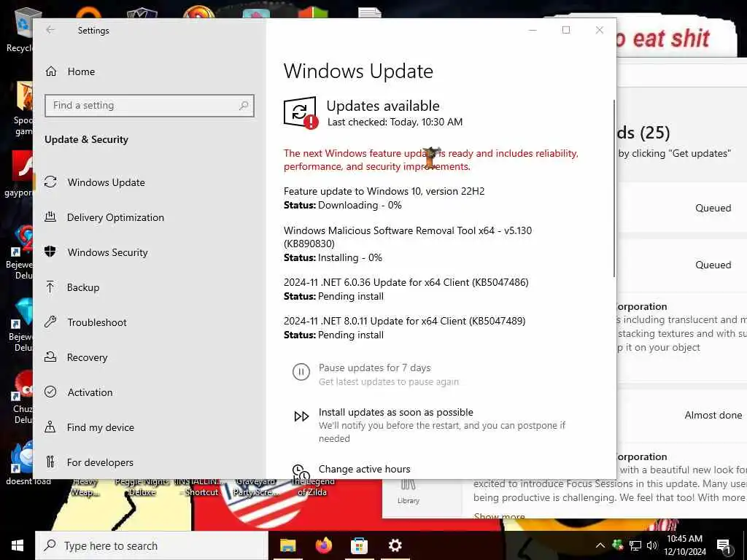Click the network icon in system tray
Viewport: 747px width, 560px height.
635,545
